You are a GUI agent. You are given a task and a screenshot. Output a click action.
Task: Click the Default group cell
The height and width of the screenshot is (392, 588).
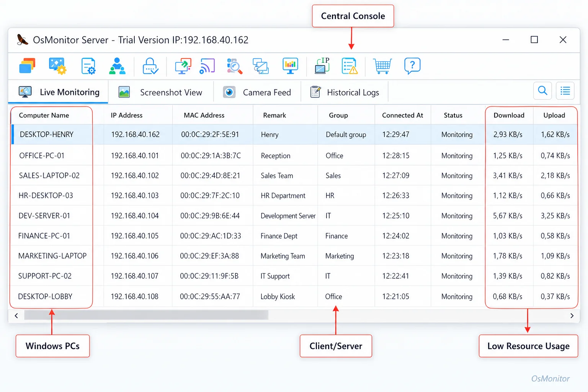click(346, 135)
